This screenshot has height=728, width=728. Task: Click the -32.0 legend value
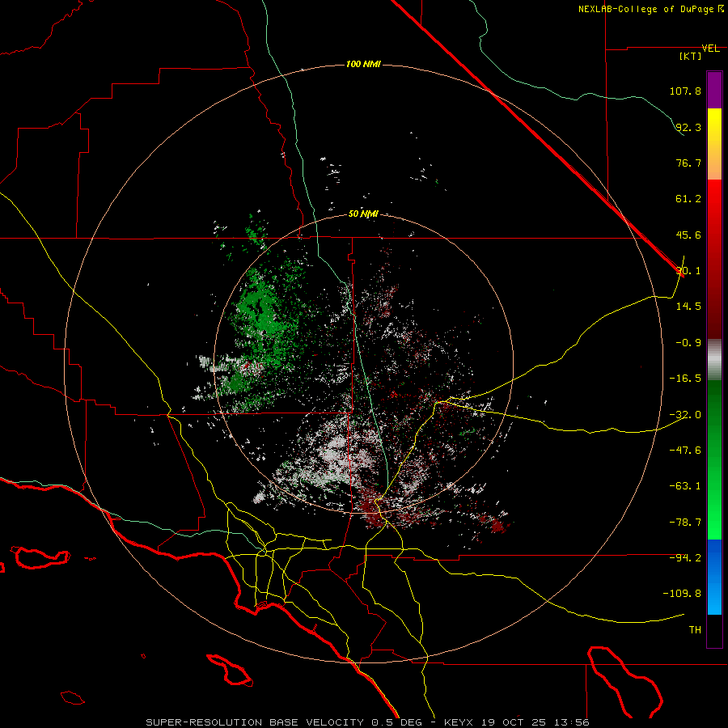tap(685, 415)
